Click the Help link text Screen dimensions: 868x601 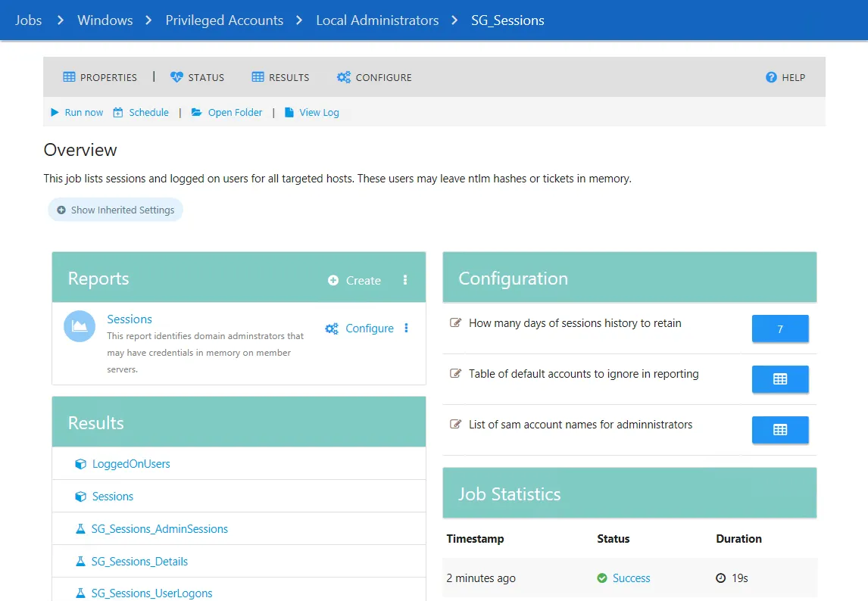[x=793, y=77]
